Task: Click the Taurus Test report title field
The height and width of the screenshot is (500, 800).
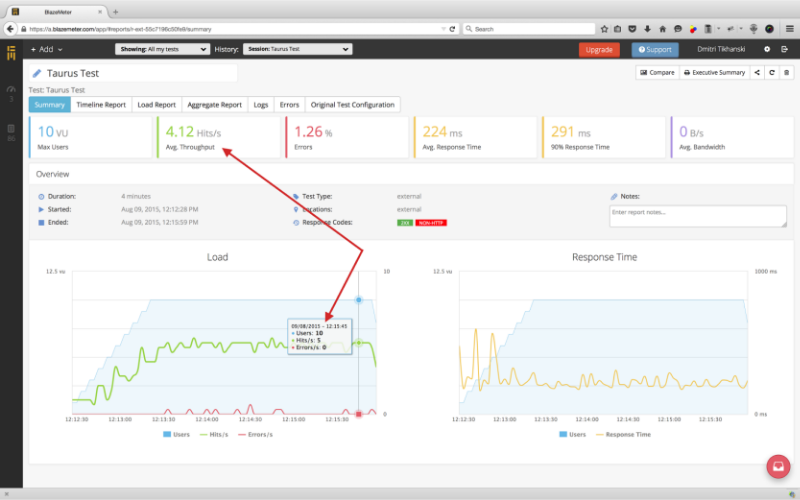Action: (x=134, y=73)
